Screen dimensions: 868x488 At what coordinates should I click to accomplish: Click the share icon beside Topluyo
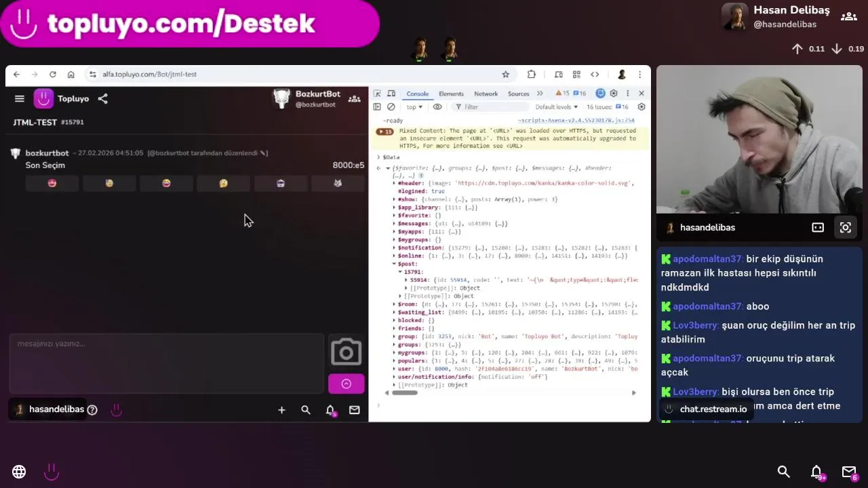pos(102,99)
